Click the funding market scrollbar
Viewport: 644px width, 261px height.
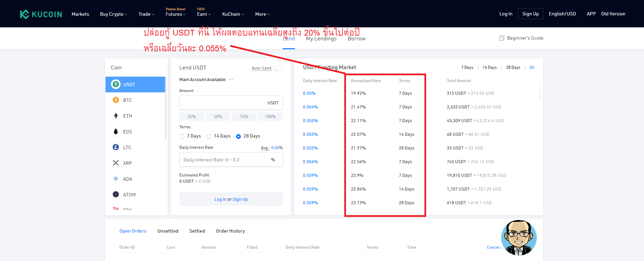point(540,93)
